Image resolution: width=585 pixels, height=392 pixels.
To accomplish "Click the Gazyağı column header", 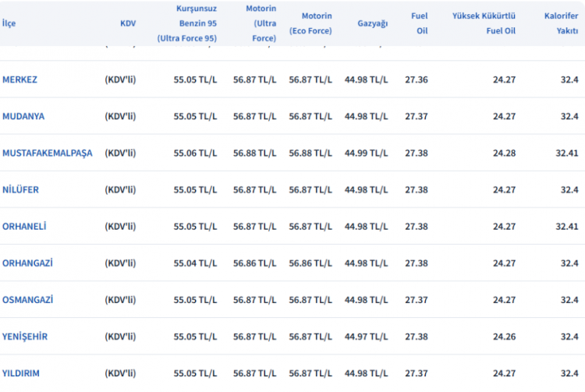I will pyautogui.click(x=372, y=23).
